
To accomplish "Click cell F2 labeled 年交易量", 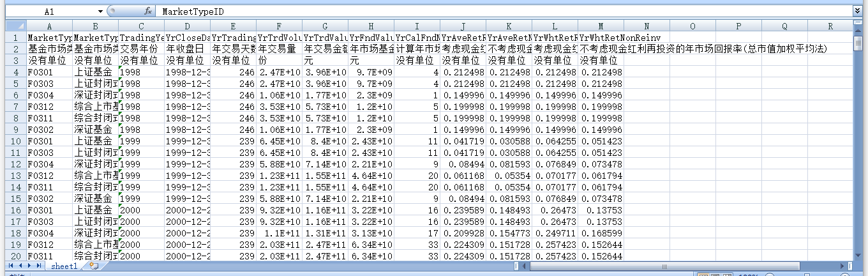I will [x=279, y=49].
